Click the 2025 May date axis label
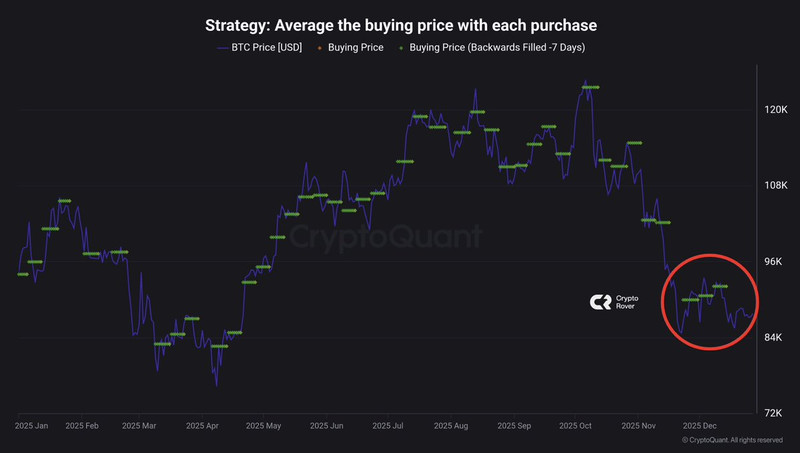The height and width of the screenshot is (453, 800). click(267, 426)
